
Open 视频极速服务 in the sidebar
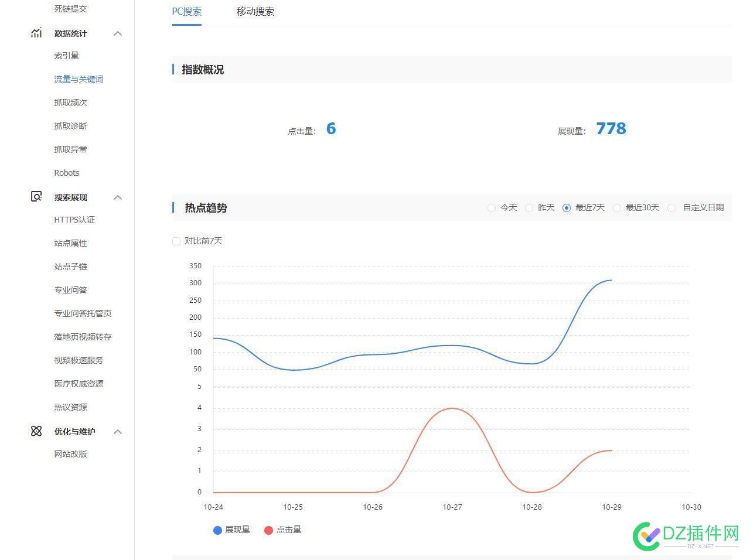click(x=79, y=360)
